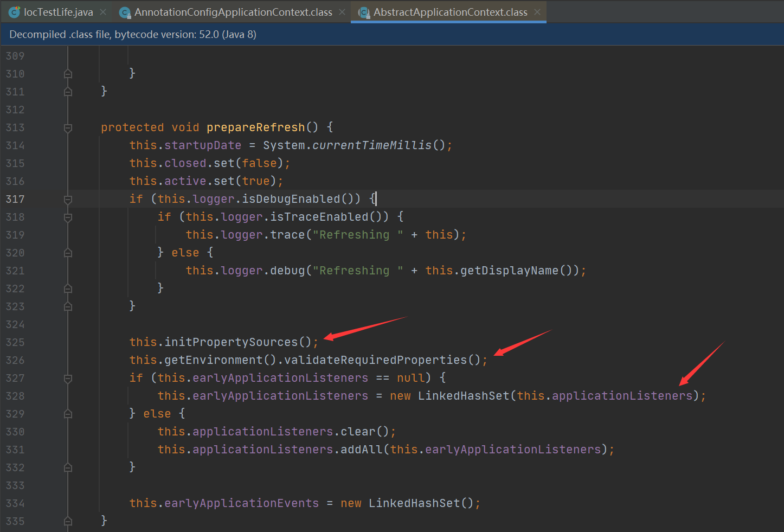Click the addAll call on line 331
Image resolution: width=784 pixels, height=532 pixels.
[362, 450]
